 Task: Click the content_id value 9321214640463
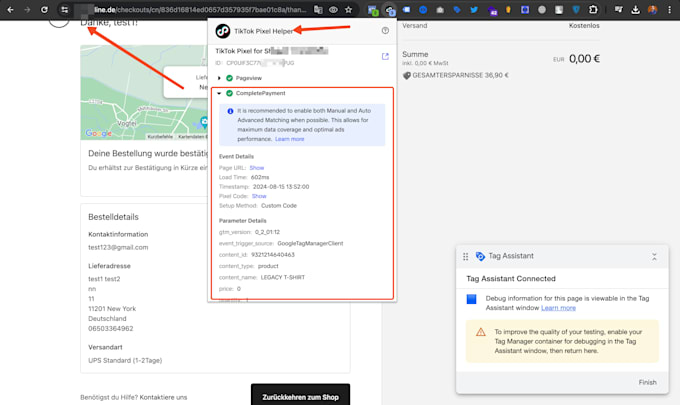point(273,255)
